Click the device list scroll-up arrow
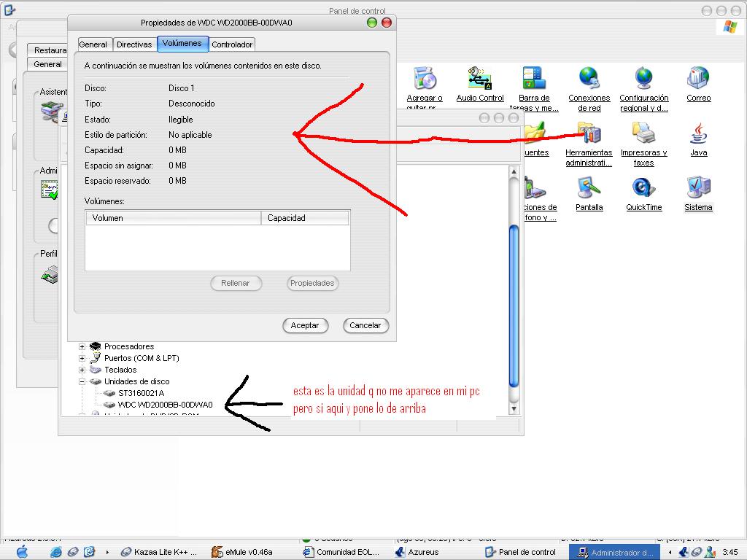Viewport: 747px width, 560px height. [514, 171]
